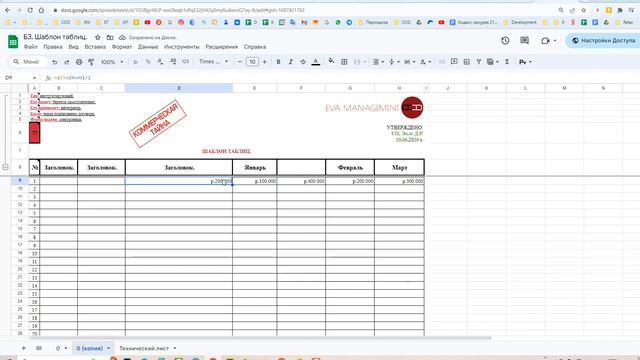This screenshot has width=640, height=360.
Task: Click the Functions sigma icon
Action: click(x=507, y=62)
